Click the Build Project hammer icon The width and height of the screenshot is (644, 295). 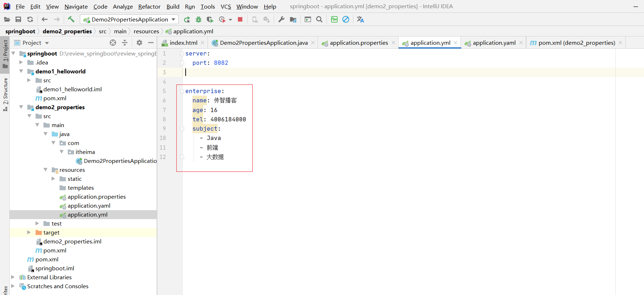(71, 19)
